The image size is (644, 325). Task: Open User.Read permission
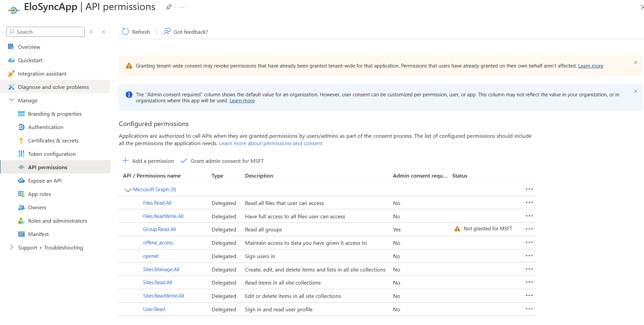click(x=154, y=309)
